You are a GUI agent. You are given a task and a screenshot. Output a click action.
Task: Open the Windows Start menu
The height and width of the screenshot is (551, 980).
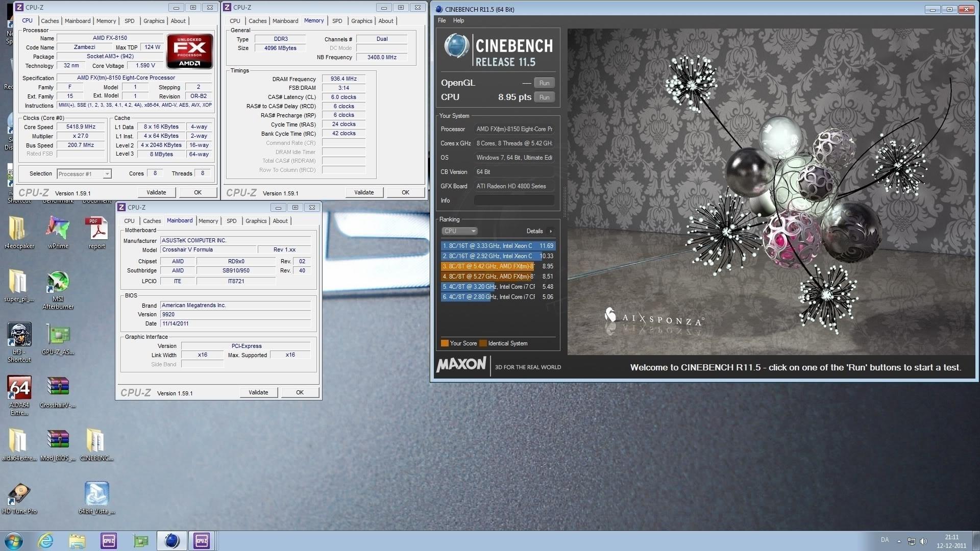coord(14,541)
